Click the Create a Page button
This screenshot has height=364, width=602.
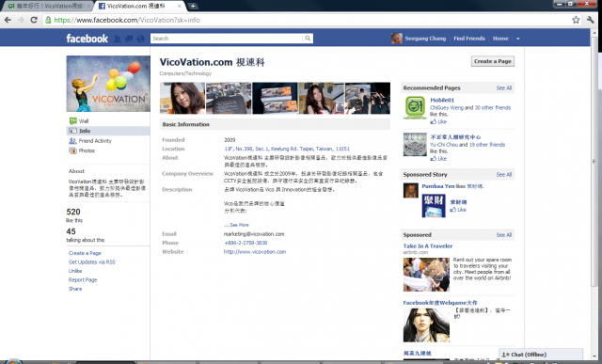coord(493,61)
